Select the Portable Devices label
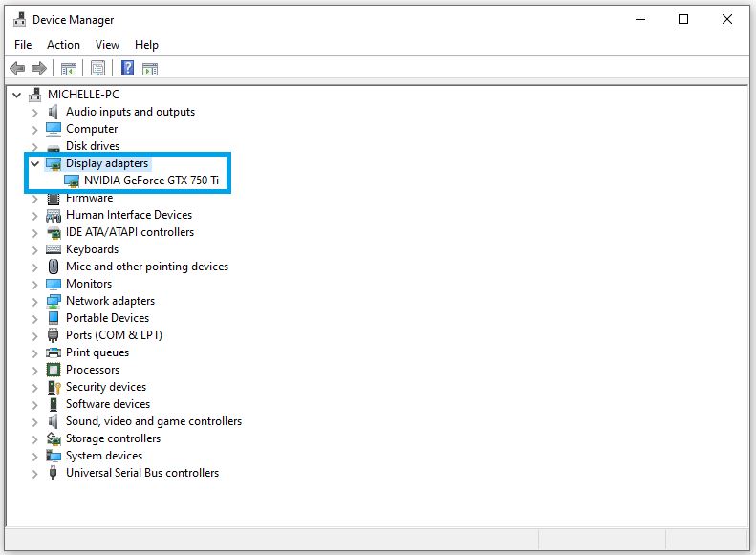Viewport: 756px width, 555px height. (x=107, y=317)
